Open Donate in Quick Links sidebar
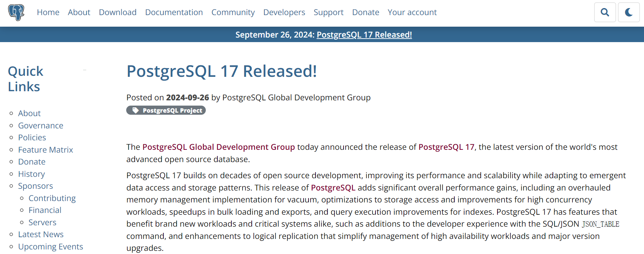Image resolution: width=644 pixels, height=254 pixels. [x=32, y=162]
